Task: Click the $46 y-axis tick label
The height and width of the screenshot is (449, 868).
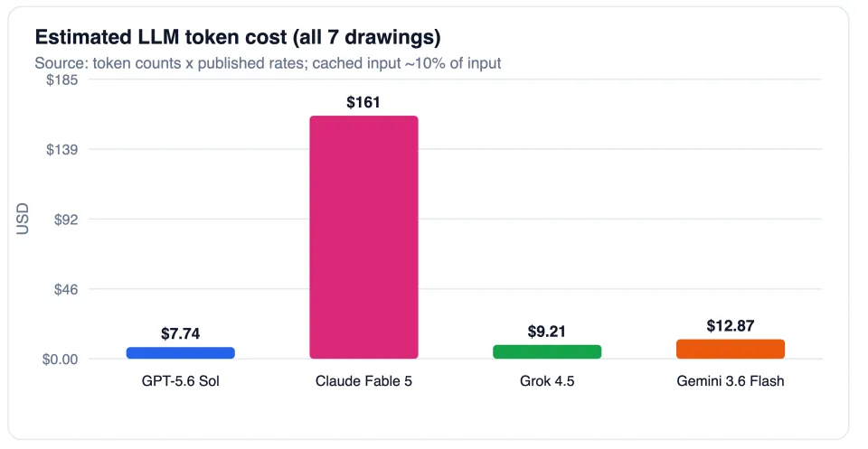Action: click(x=66, y=289)
